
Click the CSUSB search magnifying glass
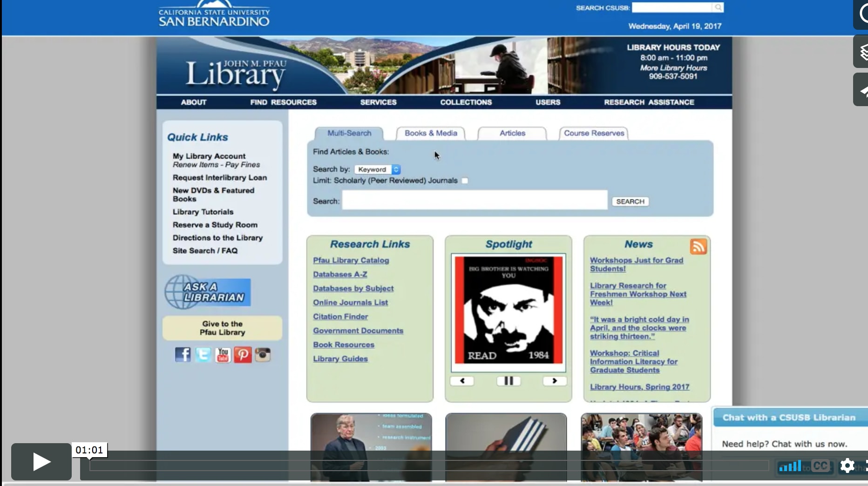click(719, 7)
